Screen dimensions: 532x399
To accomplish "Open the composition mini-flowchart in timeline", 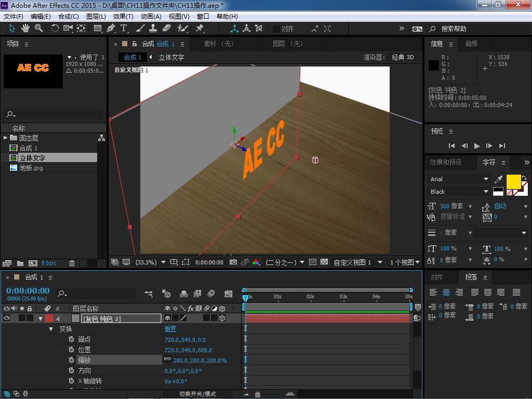I will [148, 294].
